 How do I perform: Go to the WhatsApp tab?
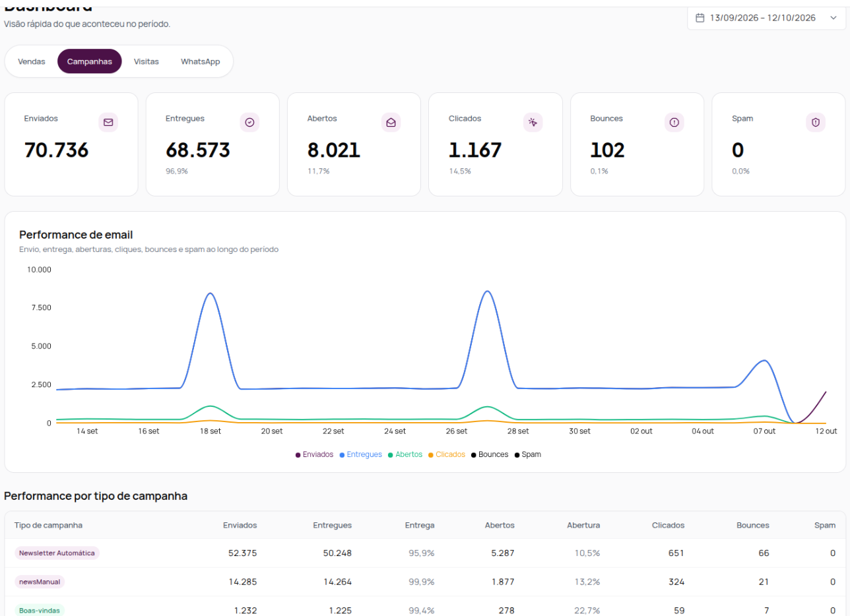pyautogui.click(x=201, y=61)
